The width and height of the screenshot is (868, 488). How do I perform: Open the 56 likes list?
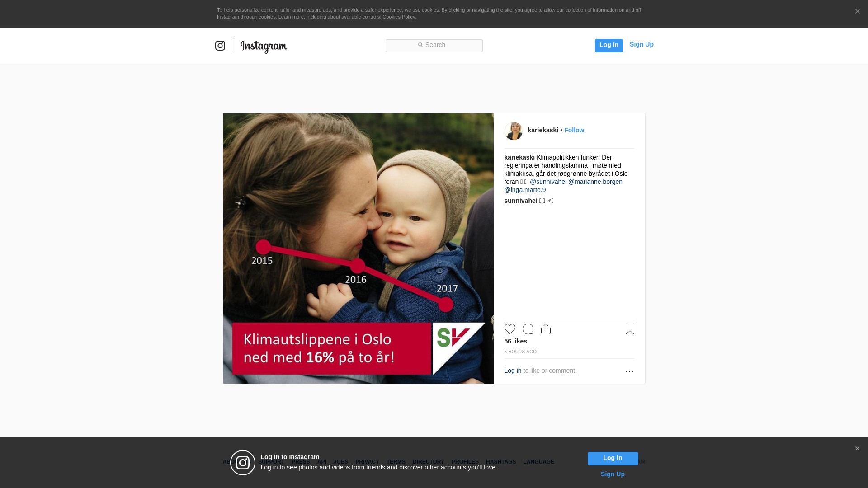(516, 341)
